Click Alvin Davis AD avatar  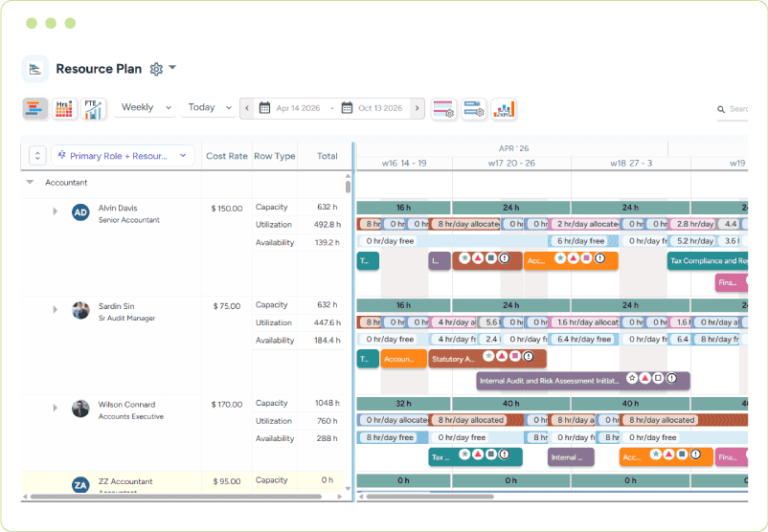click(x=80, y=212)
